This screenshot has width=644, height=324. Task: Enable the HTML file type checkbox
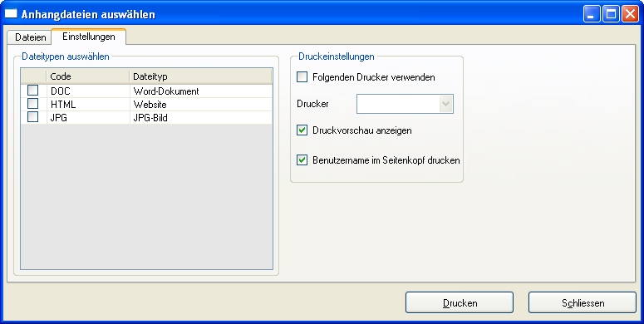point(33,104)
